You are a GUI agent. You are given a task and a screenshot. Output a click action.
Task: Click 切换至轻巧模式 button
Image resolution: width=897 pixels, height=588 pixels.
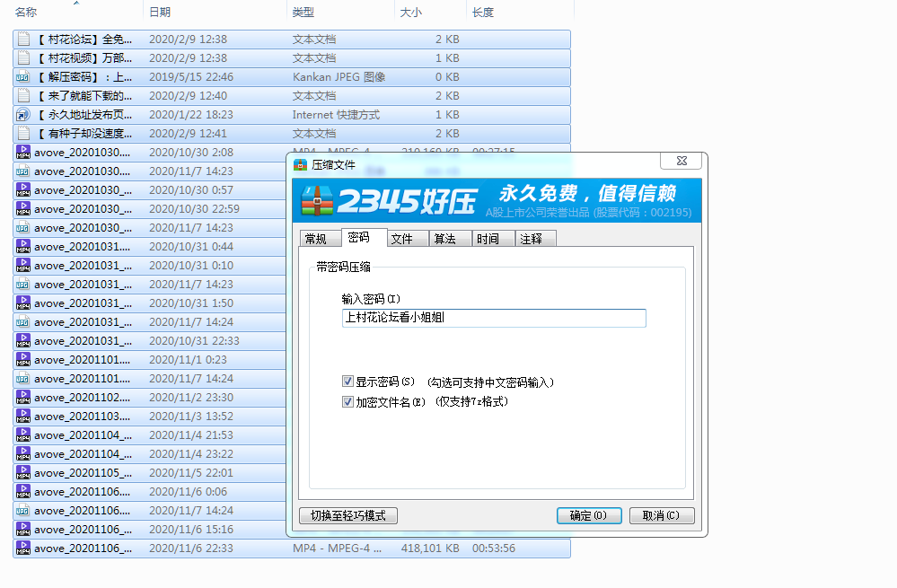(x=348, y=515)
